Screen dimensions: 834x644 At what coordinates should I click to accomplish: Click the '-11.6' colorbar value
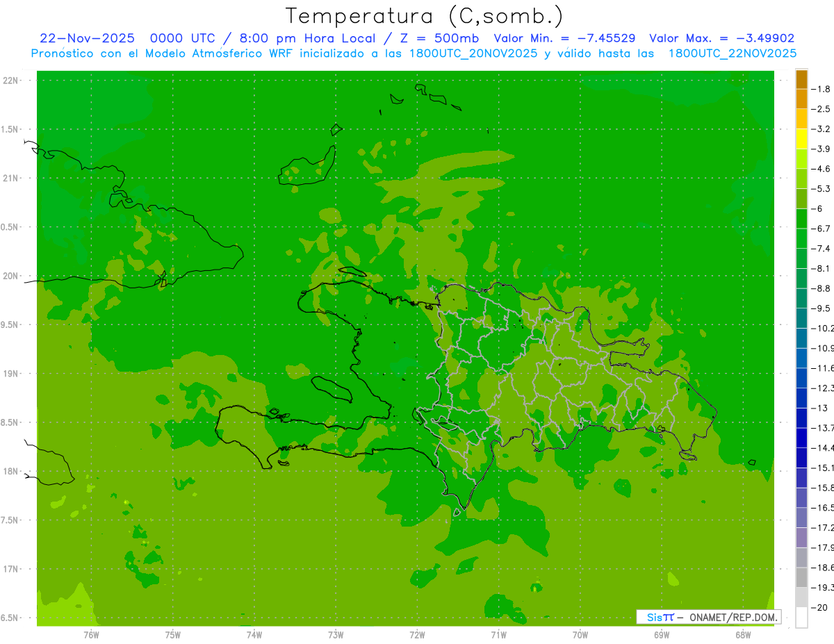point(822,368)
